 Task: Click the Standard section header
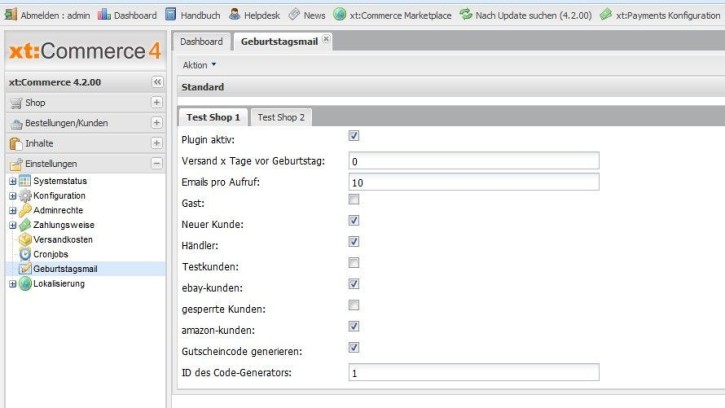tap(451, 87)
